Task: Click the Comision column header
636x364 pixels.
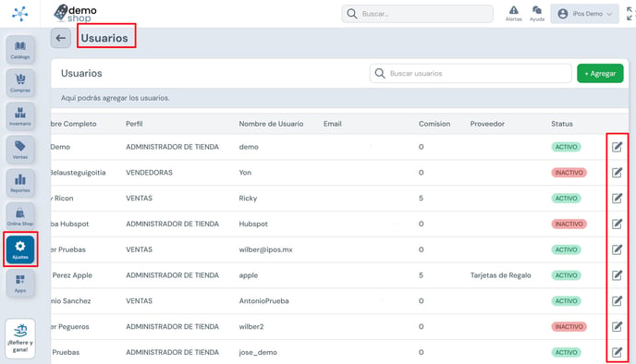Action: pos(434,124)
